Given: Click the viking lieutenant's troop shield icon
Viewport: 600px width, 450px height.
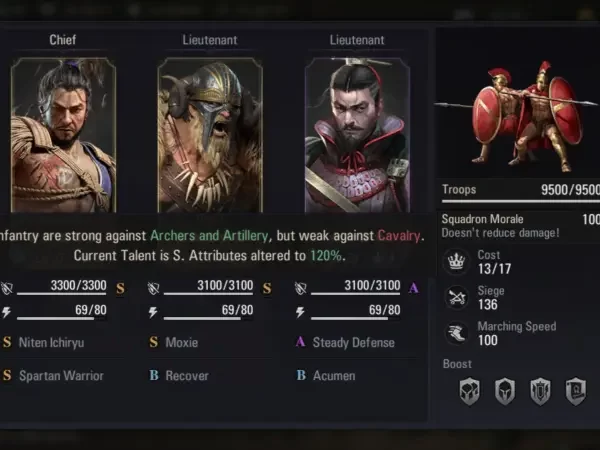Looking at the screenshot, I should click(x=153, y=288).
